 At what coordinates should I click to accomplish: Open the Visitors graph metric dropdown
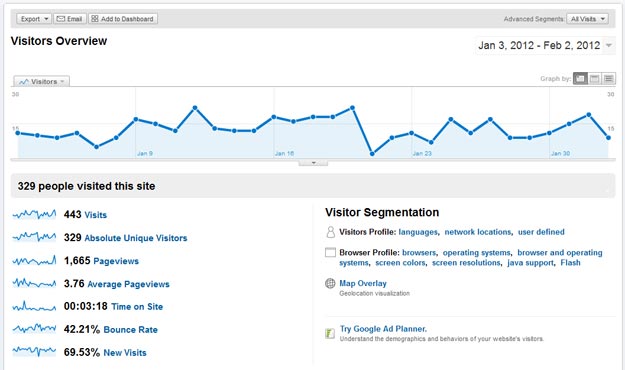[x=41, y=81]
